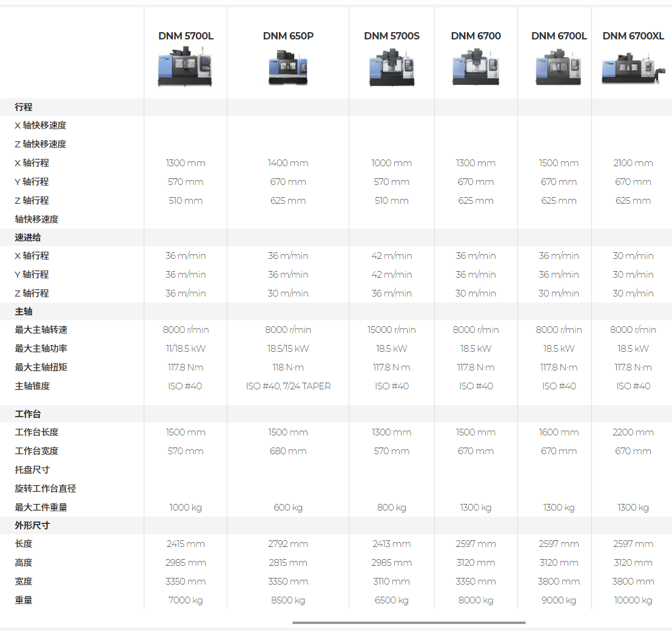Click the 1400 mm X-axis travel value
This screenshot has width=672, height=644.
tap(288, 163)
